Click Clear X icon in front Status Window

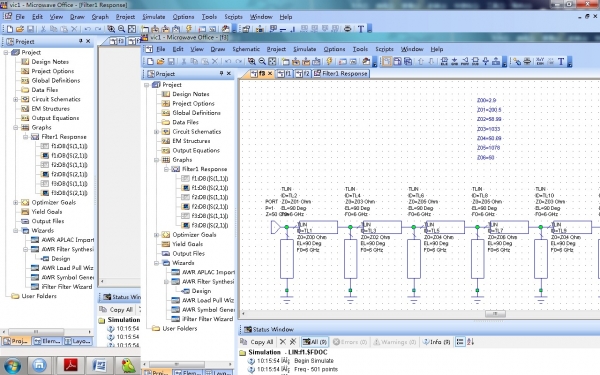pos(283,342)
